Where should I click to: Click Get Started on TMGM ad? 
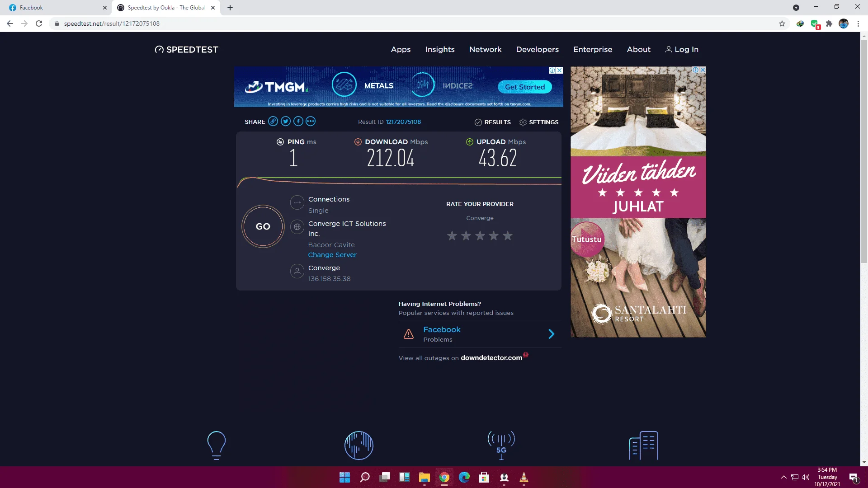tap(525, 87)
